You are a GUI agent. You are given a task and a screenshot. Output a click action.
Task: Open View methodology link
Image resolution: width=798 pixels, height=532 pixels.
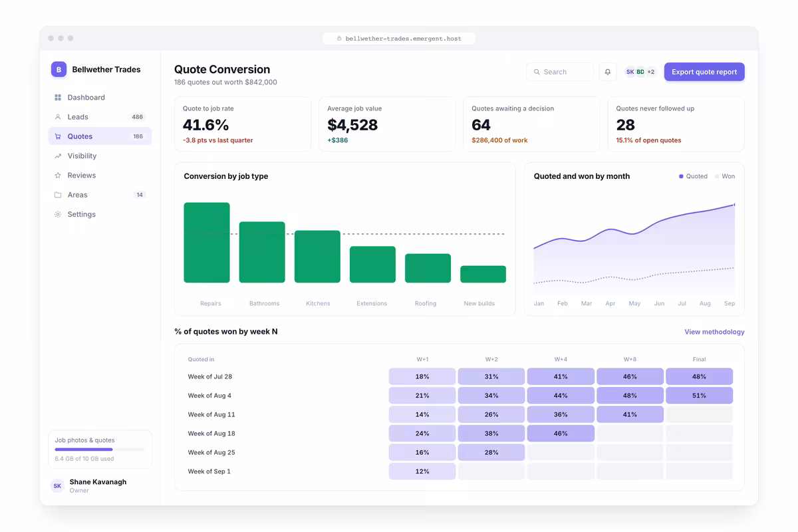714,332
